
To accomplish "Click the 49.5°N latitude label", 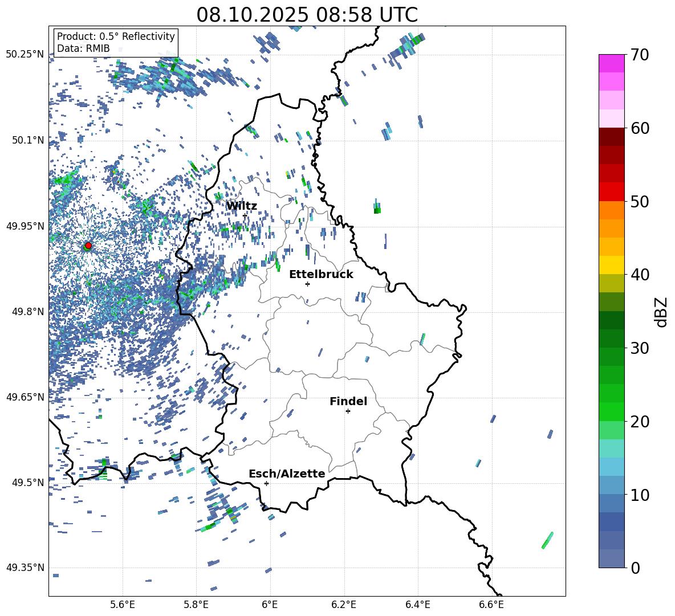I will [28, 482].
